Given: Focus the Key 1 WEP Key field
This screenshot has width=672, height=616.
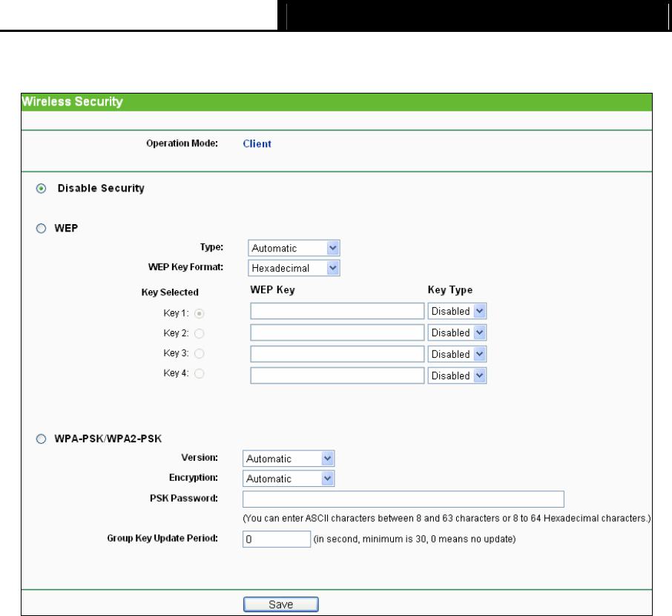Looking at the screenshot, I should (337, 311).
